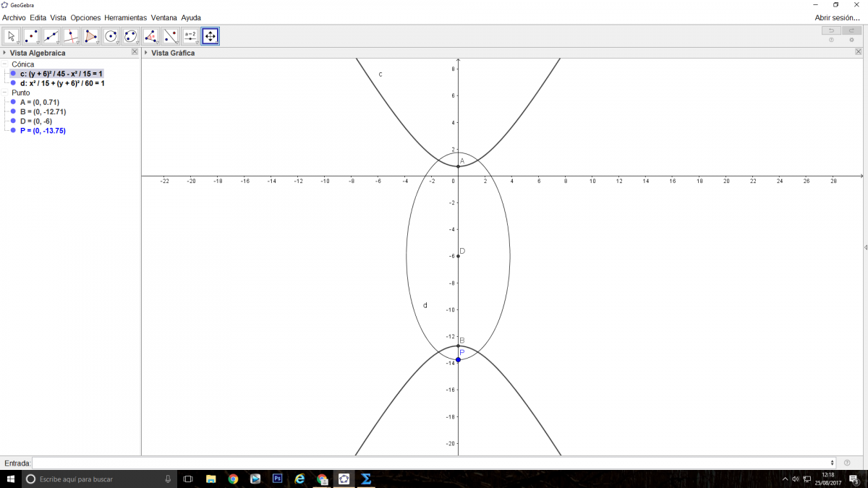Pick the Perpendicular line tool
Image resolution: width=868 pixels, height=488 pixels.
tap(71, 36)
